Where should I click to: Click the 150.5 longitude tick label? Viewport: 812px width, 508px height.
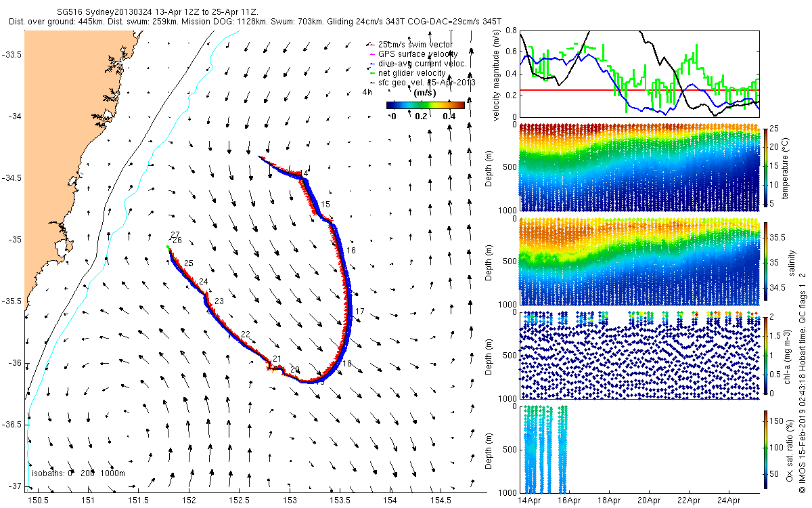[x=37, y=501]
